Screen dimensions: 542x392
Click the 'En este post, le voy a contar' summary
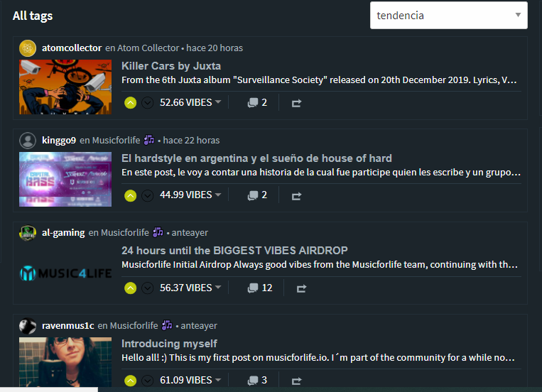pos(321,172)
